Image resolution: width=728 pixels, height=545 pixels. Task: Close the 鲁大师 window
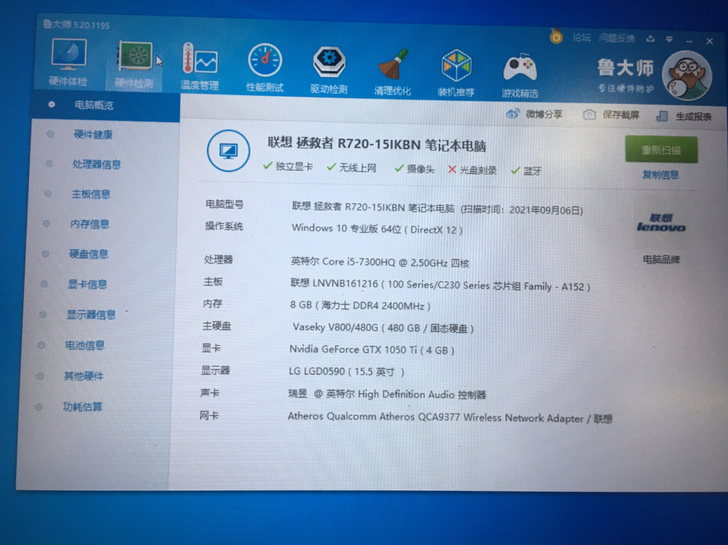point(709,41)
